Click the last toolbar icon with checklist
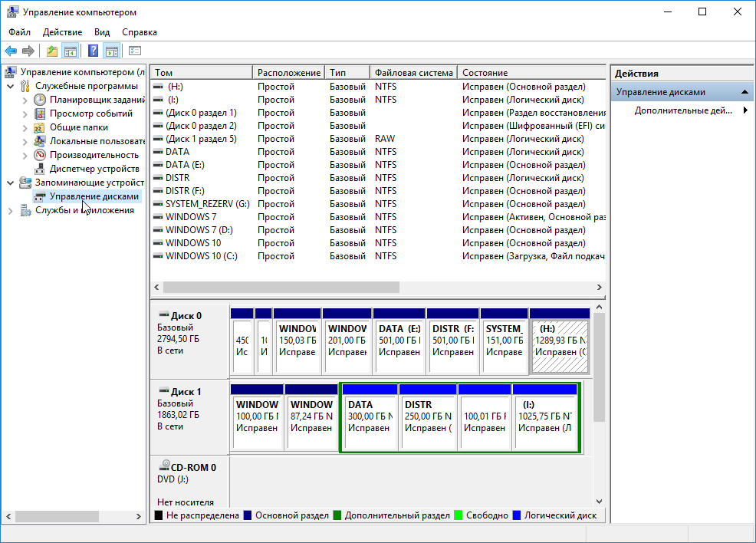Viewport: 756px width, 543px height. (135, 51)
